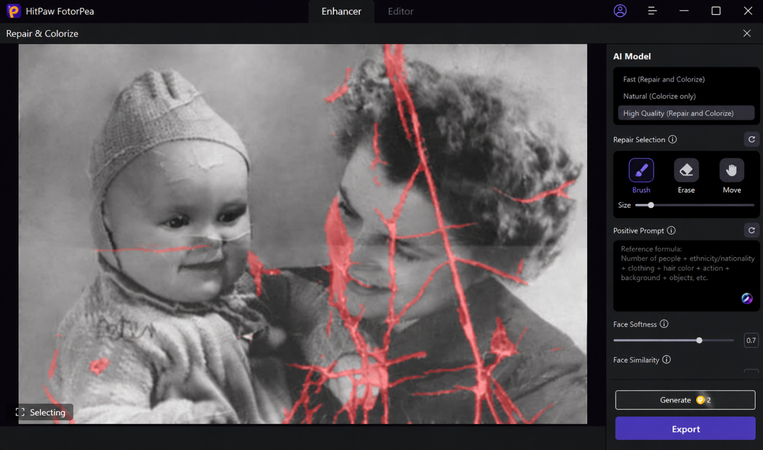Click the Export button
The image size is (763, 450).
(x=685, y=429)
